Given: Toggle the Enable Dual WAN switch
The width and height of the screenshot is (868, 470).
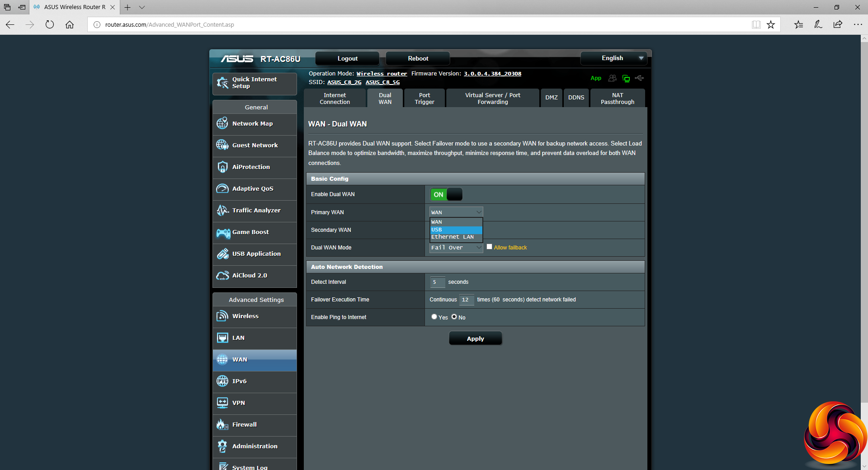Looking at the screenshot, I should 446,194.
